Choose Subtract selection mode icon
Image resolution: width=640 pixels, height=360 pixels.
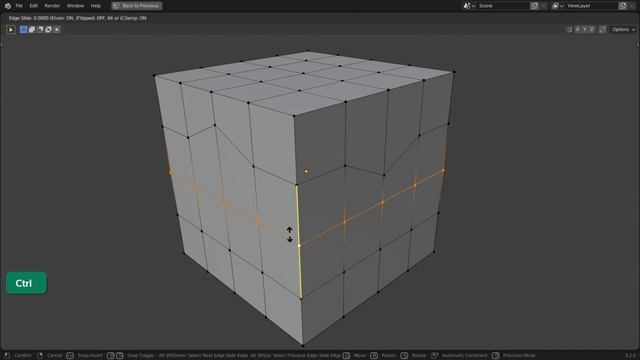tap(40, 29)
